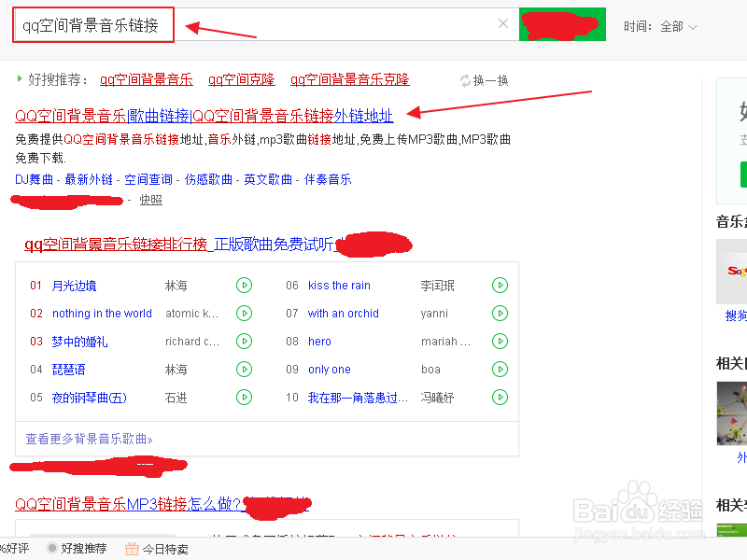The height and width of the screenshot is (560, 747).
Task: Play song 梦中的婚礼
Action: 244,342
